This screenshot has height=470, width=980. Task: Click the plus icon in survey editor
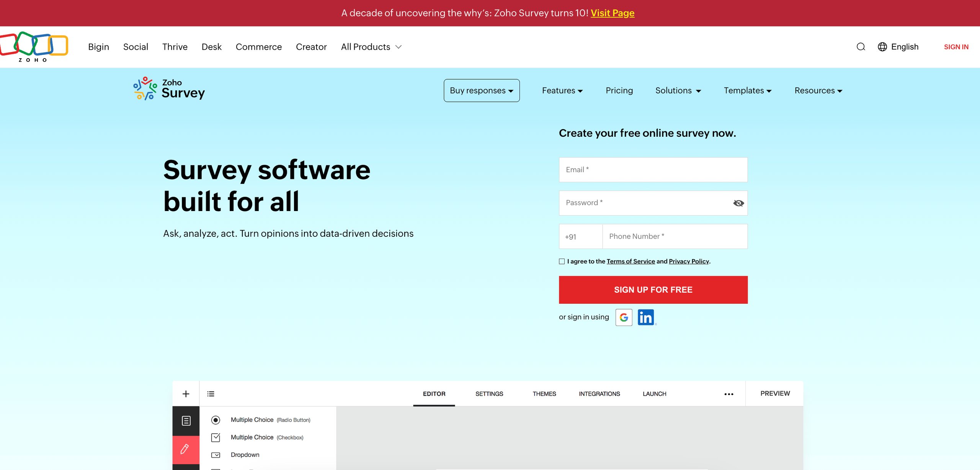186,394
